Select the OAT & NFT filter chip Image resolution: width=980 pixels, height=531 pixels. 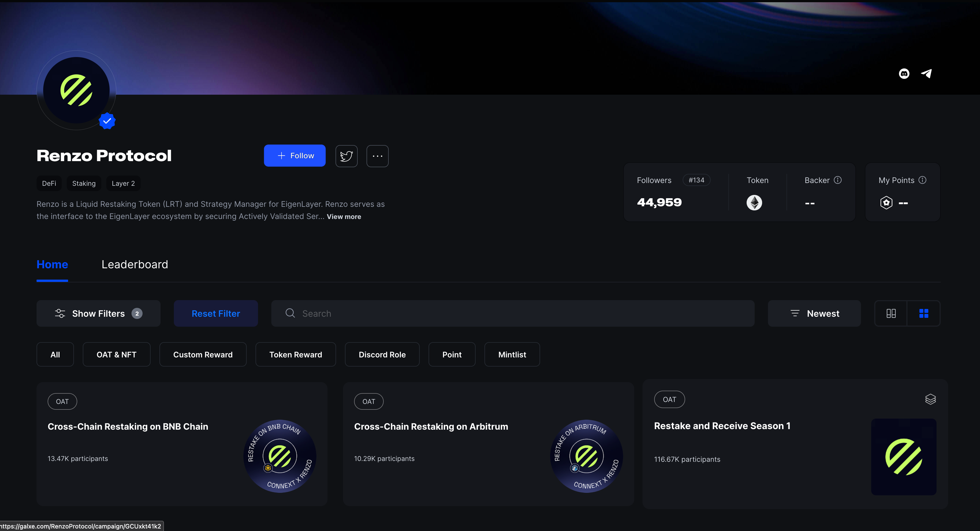pos(117,354)
